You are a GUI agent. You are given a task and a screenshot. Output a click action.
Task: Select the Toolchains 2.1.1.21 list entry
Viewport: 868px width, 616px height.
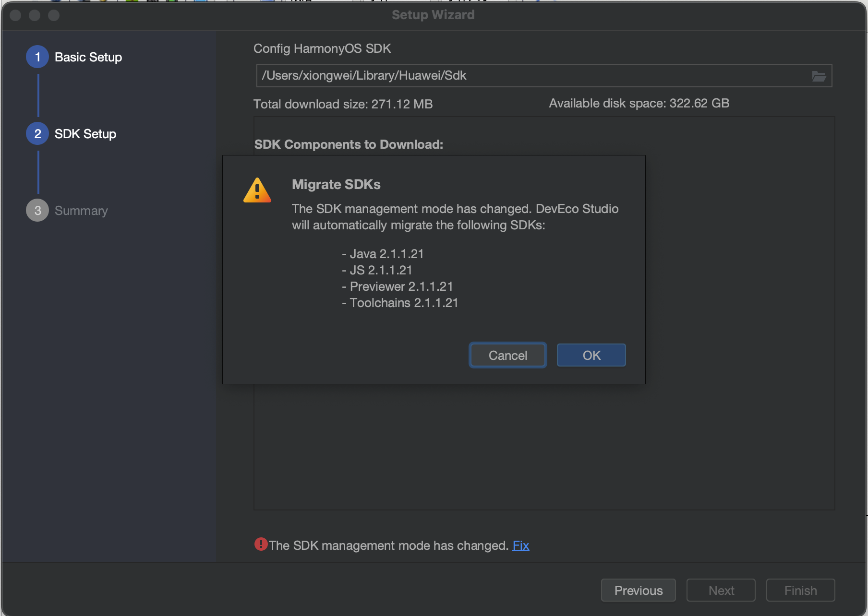click(x=400, y=303)
